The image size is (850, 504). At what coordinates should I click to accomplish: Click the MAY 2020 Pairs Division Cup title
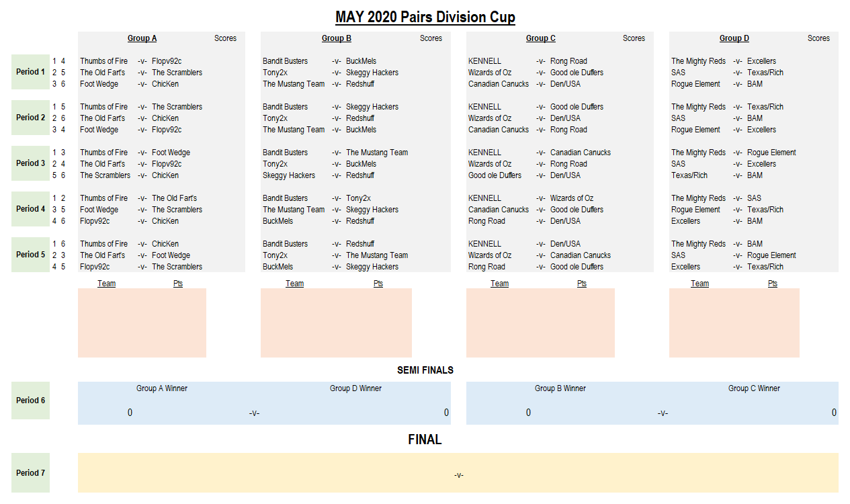coord(425,17)
